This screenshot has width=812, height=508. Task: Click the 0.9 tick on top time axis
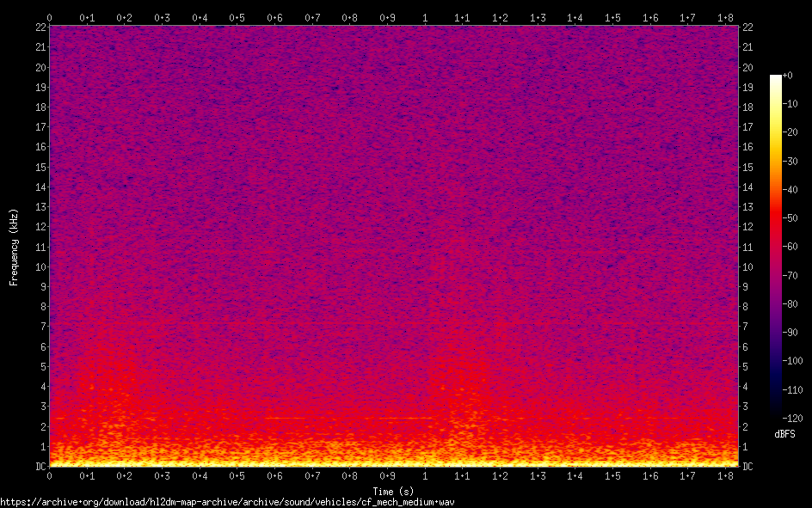[387, 17]
